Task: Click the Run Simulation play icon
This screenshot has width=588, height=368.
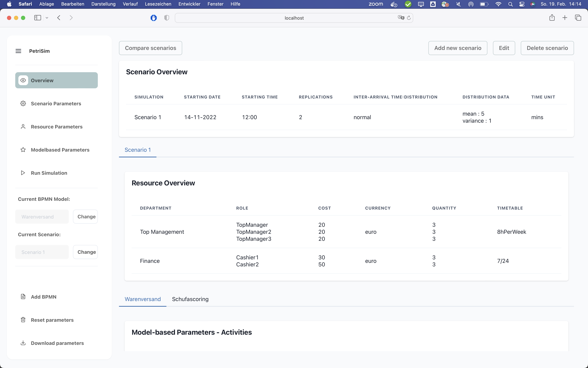Action: pos(23,173)
